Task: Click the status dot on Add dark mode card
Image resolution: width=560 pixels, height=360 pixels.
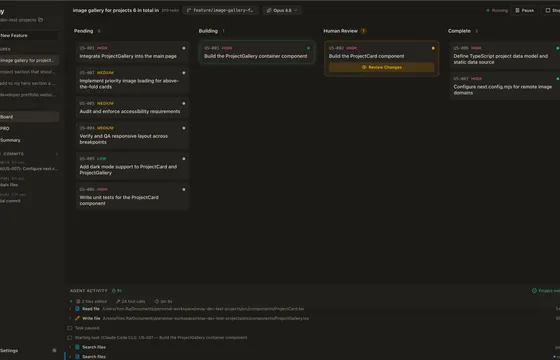Action: (x=184, y=159)
